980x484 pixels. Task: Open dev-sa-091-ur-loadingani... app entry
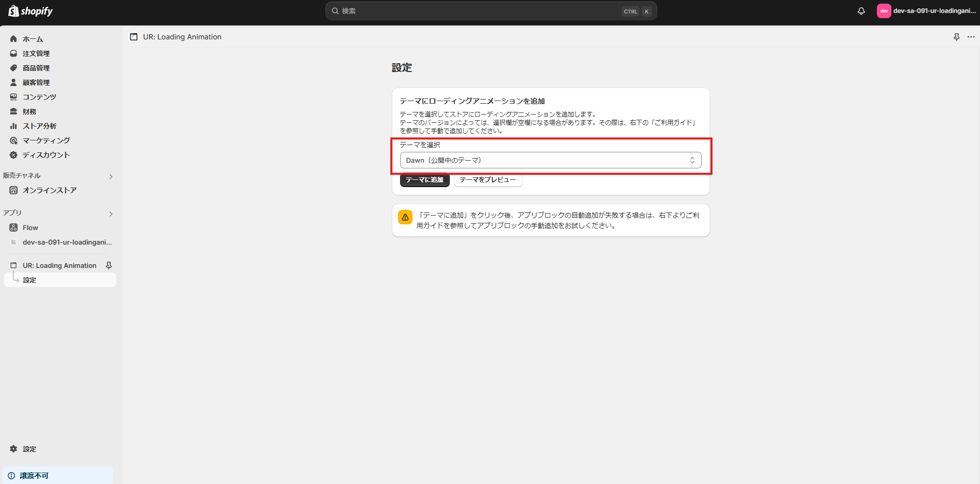pos(60,242)
